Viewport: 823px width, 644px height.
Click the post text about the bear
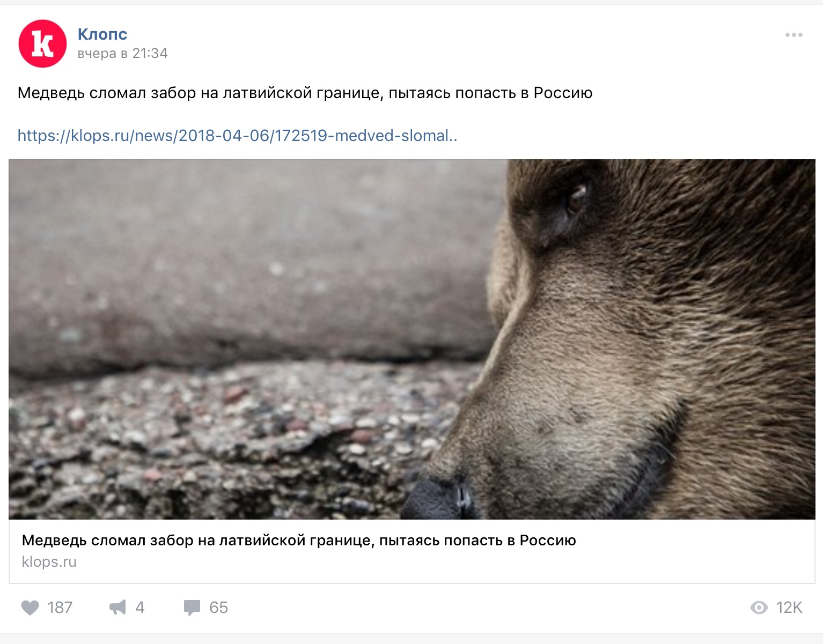click(305, 93)
